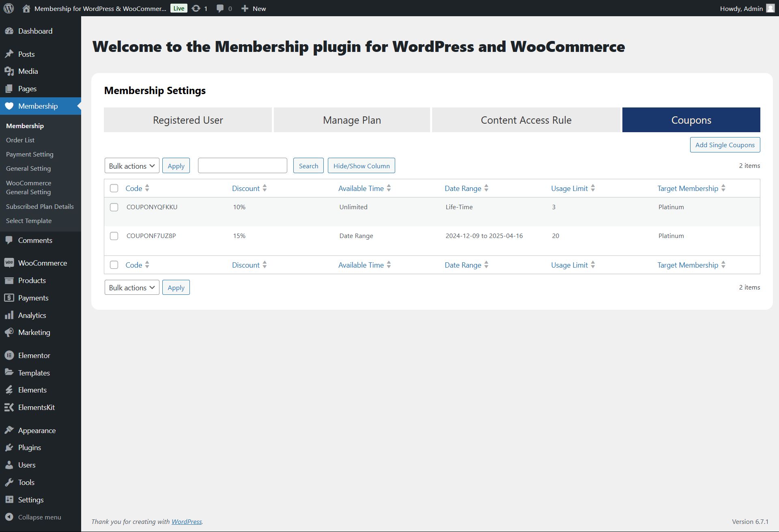Click the top Apply button

176,166
